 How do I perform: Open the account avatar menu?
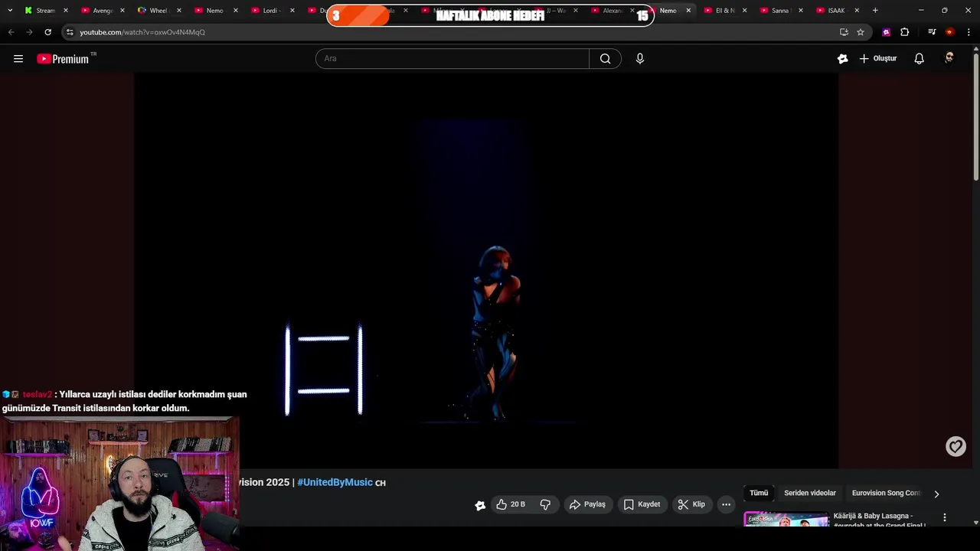click(x=949, y=59)
